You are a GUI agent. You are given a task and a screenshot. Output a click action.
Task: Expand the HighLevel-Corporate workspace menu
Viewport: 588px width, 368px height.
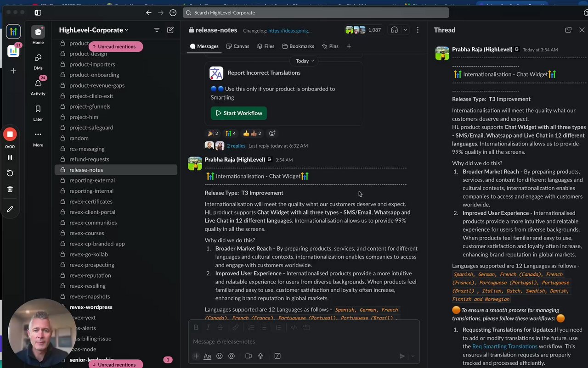coord(94,30)
